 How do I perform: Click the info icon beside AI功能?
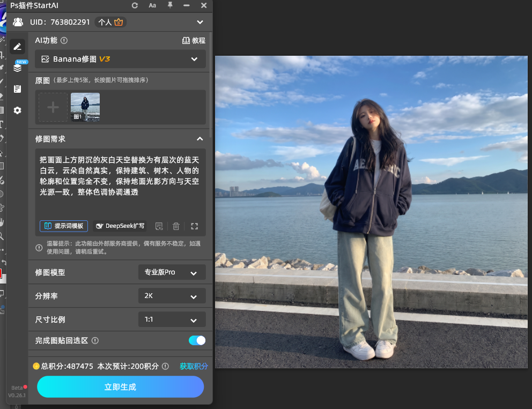click(64, 40)
